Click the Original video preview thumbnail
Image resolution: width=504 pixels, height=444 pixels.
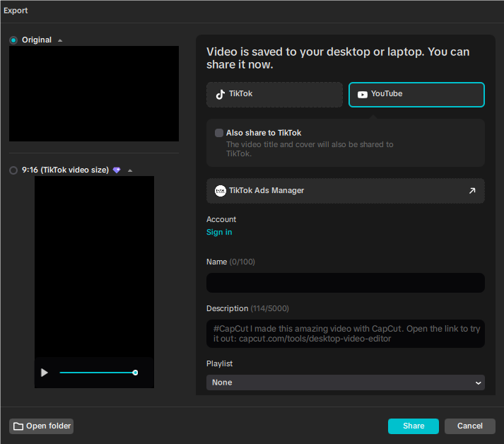(x=94, y=93)
